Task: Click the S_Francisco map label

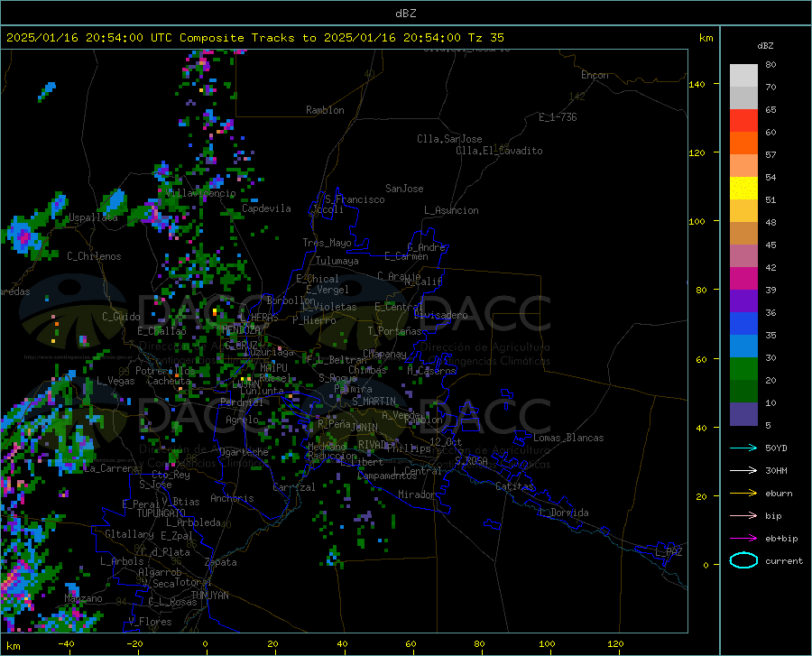Action: tap(355, 199)
